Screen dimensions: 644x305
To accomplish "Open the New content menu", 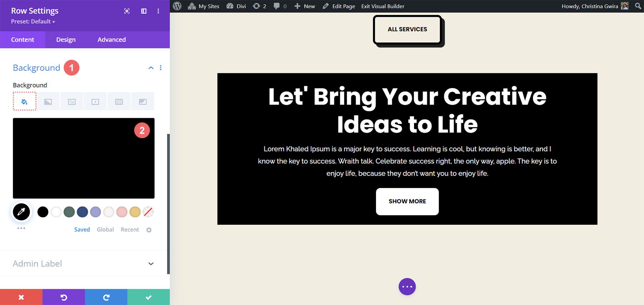I will (x=304, y=6).
